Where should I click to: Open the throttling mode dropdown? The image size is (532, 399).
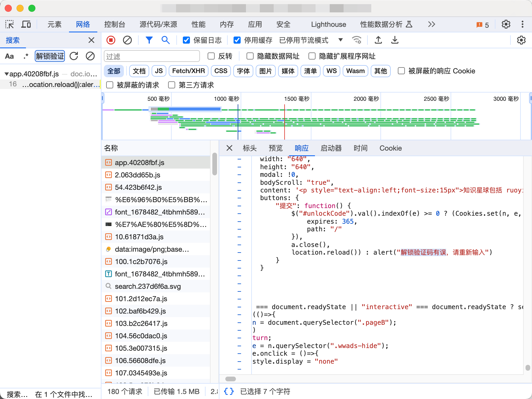click(x=341, y=40)
